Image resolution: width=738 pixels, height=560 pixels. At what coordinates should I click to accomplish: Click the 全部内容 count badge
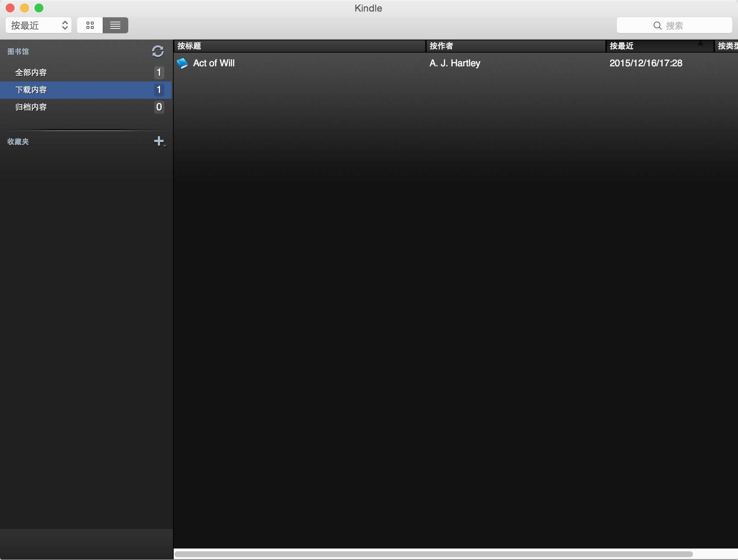tap(159, 72)
